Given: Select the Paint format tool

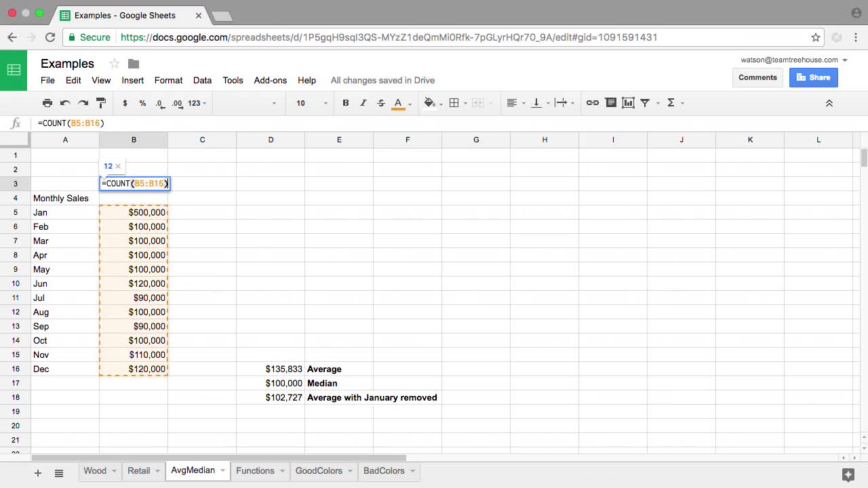Looking at the screenshot, I should [x=101, y=103].
